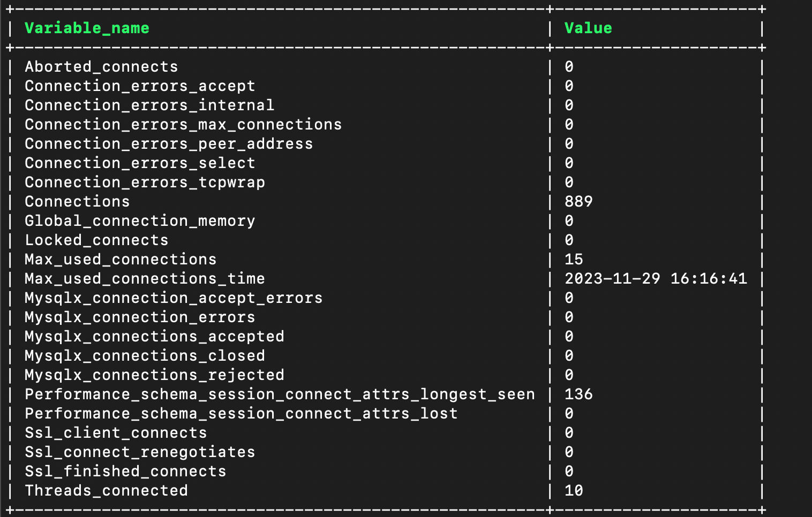Click the Value column header

click(x=588, y=28)
